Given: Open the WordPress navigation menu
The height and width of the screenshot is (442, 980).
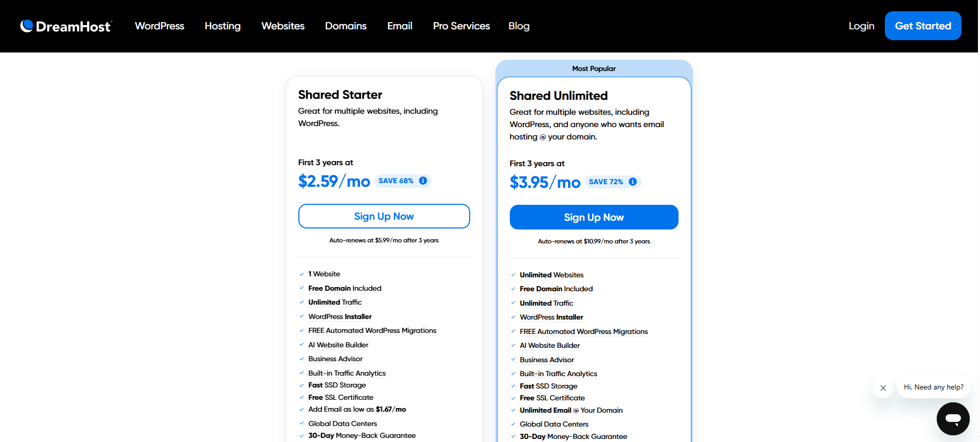Looking at the screenshot, I should click(x=159, y=26).
